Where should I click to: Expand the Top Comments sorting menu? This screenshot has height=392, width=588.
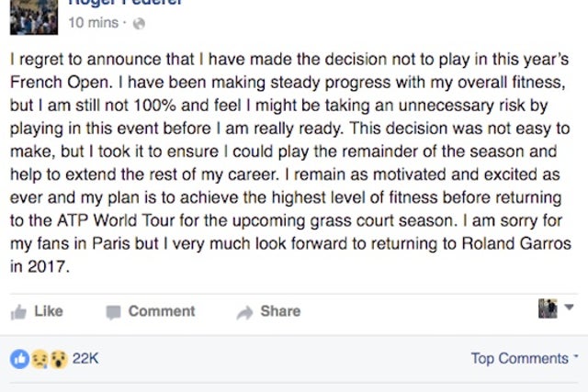525,358
